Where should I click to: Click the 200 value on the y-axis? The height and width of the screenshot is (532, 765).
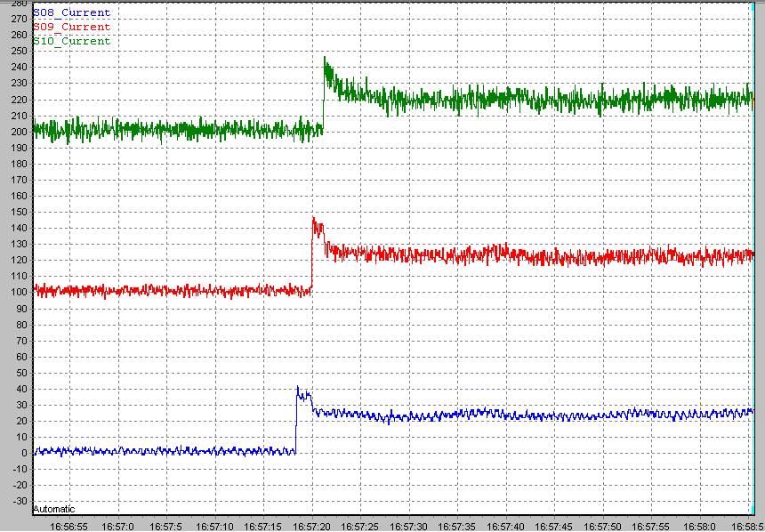click(18, 131)
